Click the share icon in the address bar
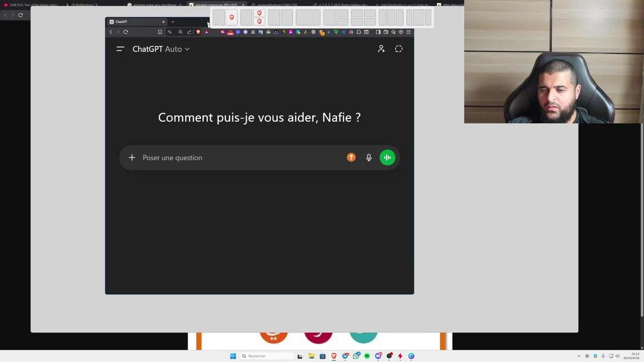 pos(189,32)
